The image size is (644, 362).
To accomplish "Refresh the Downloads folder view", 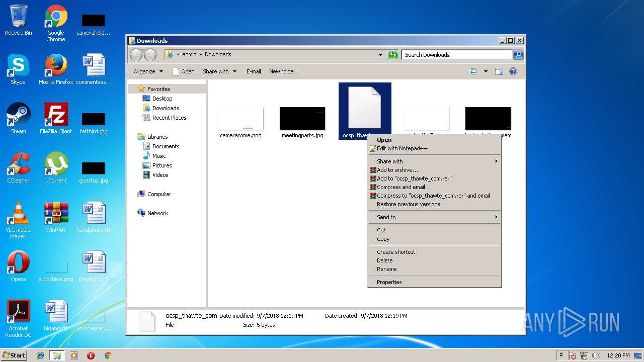I will [393, 55].
